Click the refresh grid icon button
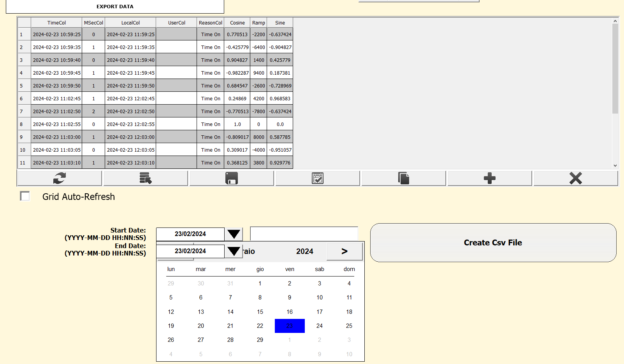The width and height of the screenshot is (624, 364). click(x=59, y=178)
